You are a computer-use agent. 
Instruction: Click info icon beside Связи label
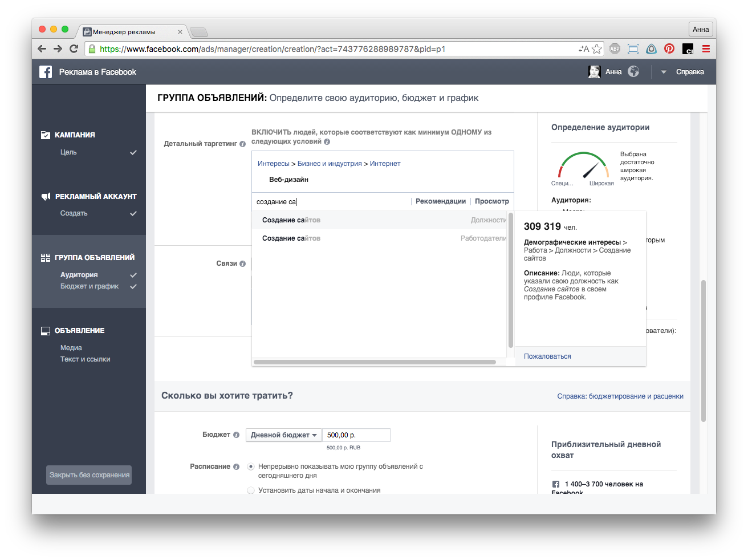(242, 264)
